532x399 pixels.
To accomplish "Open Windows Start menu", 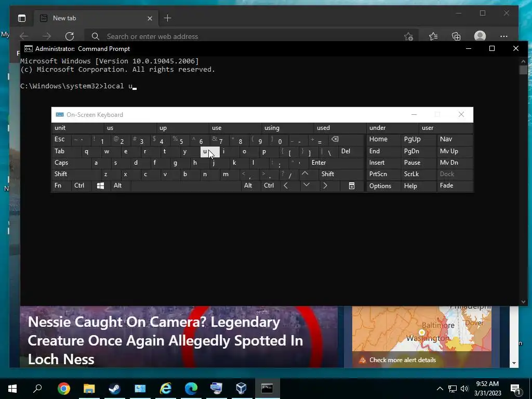I will tap(12, 389).
